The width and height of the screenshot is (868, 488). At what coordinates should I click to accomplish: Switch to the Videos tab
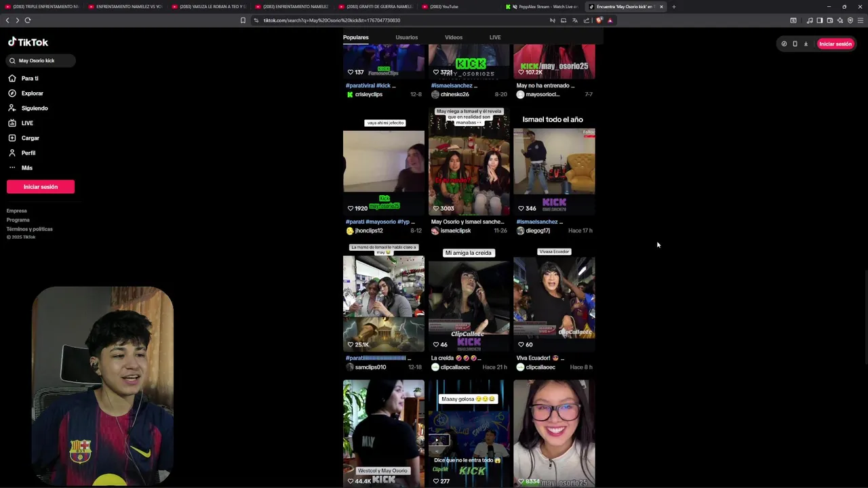point(454,37)
